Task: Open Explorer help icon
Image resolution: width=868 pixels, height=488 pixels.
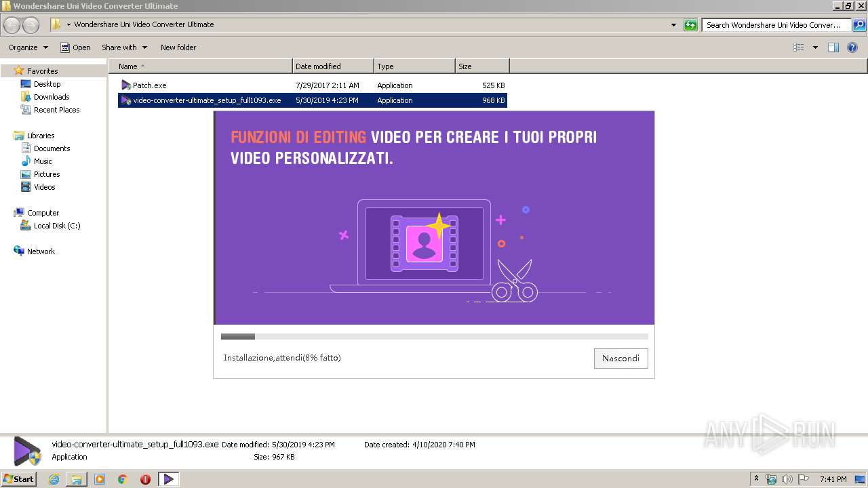Action: click(854, 47)
